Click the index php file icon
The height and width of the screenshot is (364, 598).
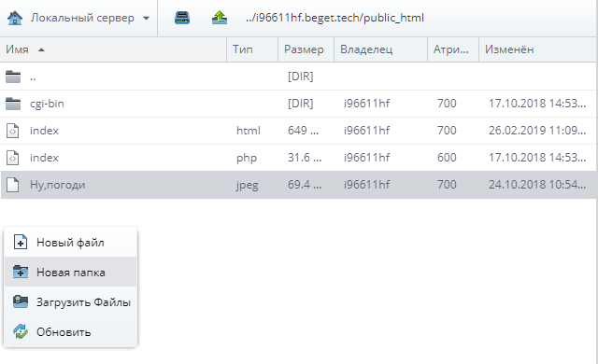tap(12, 158)
